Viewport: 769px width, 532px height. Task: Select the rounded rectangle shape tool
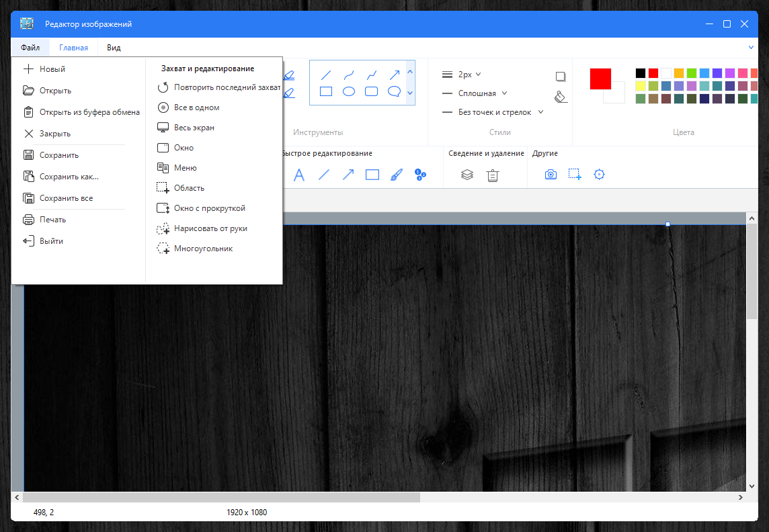pyautogui.click(x=372, y=91)
